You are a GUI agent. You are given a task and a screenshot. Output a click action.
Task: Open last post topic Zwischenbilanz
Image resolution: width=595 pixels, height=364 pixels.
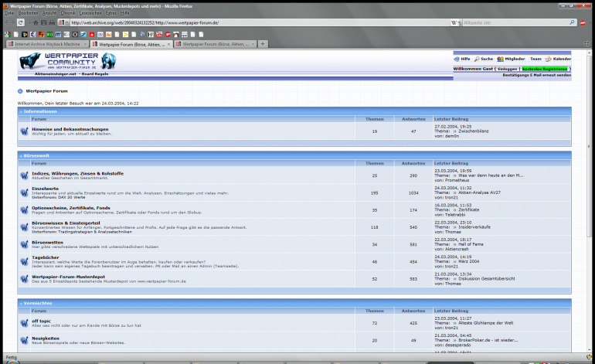point(474,131)
